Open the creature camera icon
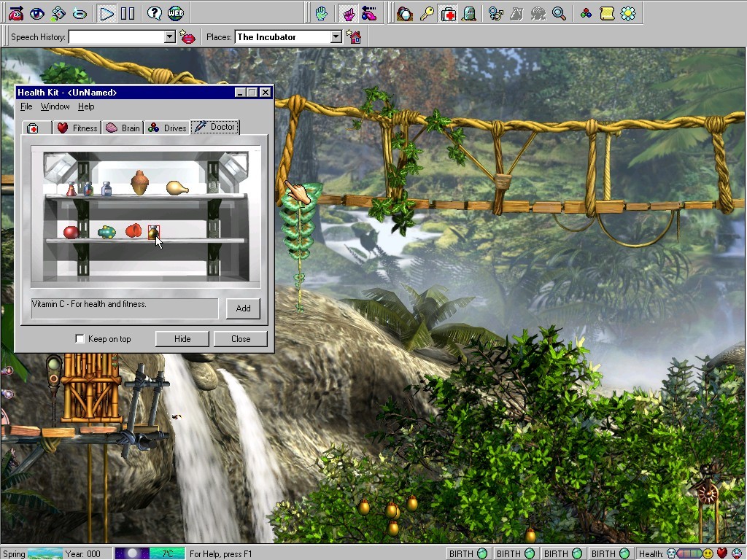Viewport: 747px width, 560px height. pos(58,13)
